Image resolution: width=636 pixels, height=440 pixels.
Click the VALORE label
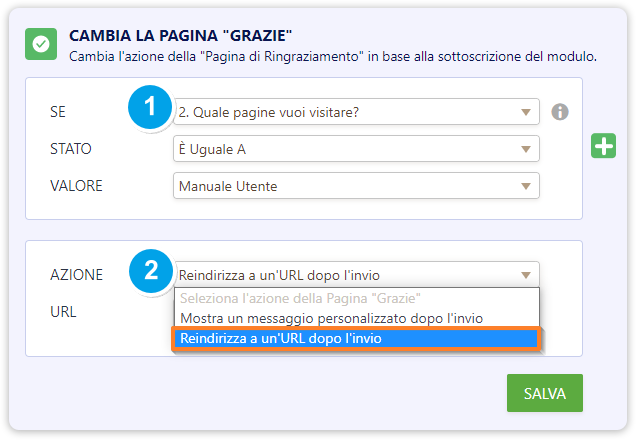click(x=76, y=186)
